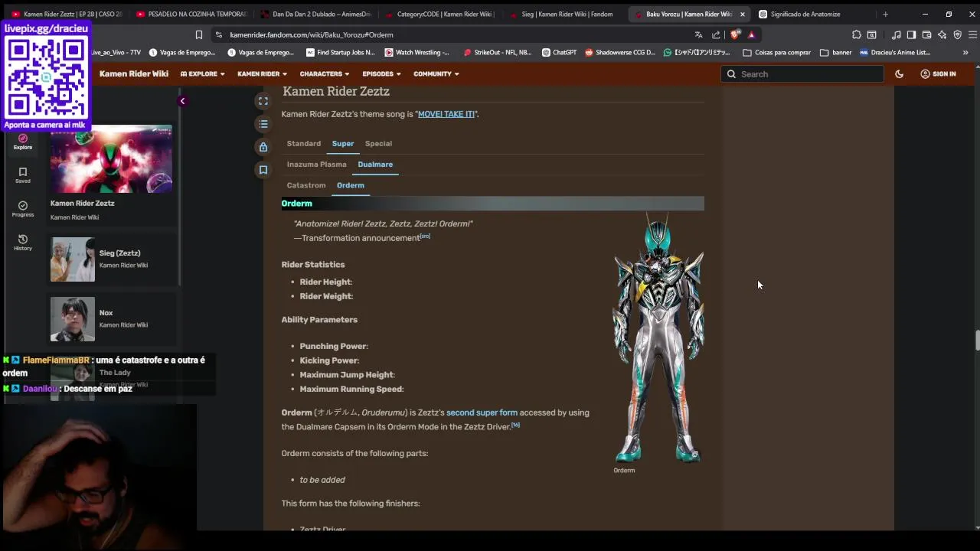
Task: Switch to the Standard form tab
Action: coord(304,144)
